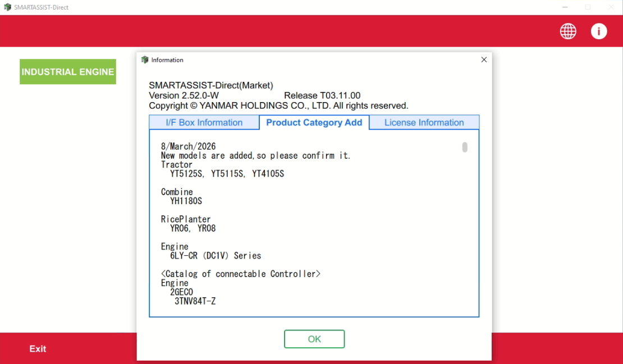
Task: Click the Release T03.11.00 text
Action: click(x=323, y=95)
